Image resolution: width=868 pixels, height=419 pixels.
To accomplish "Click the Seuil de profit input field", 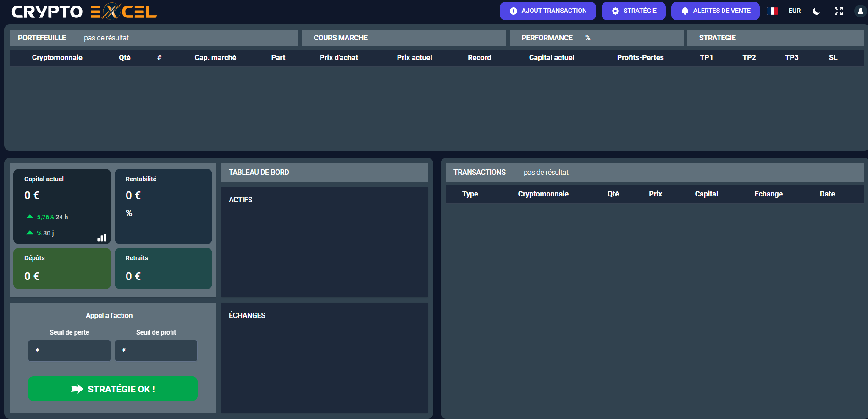I will pyautogui.click(x=156, y=350).
